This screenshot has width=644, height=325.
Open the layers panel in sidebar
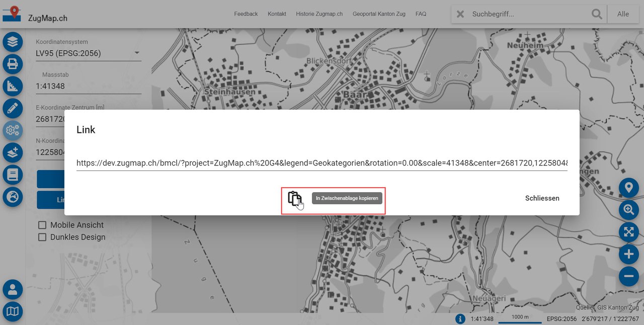click(13, 41)
